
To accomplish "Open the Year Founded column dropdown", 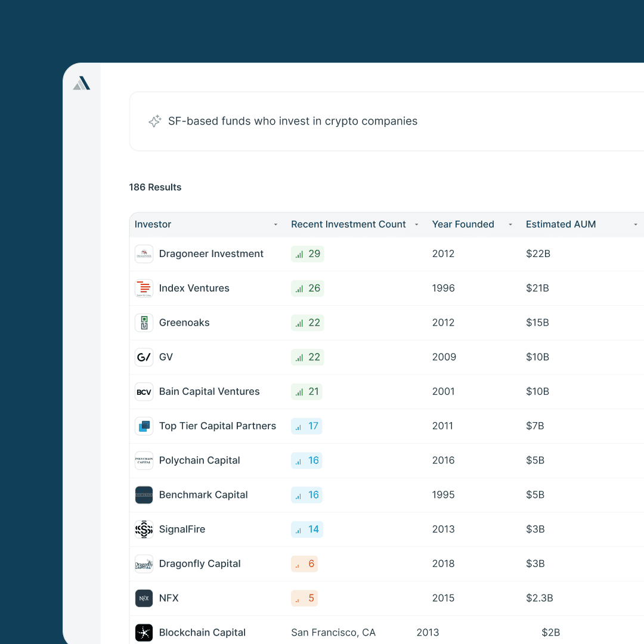I will point(510,225).
